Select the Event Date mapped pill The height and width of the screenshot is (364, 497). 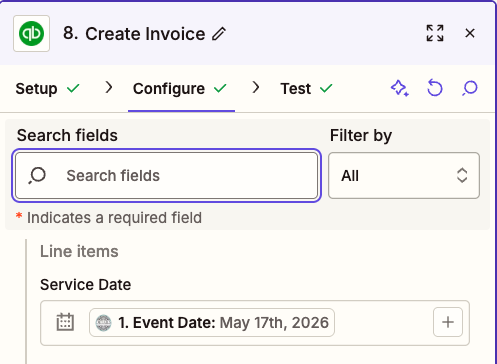pos(212,323)
